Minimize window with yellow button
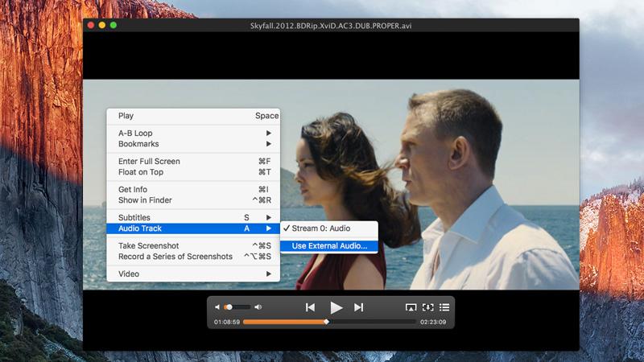 point(102,26)
